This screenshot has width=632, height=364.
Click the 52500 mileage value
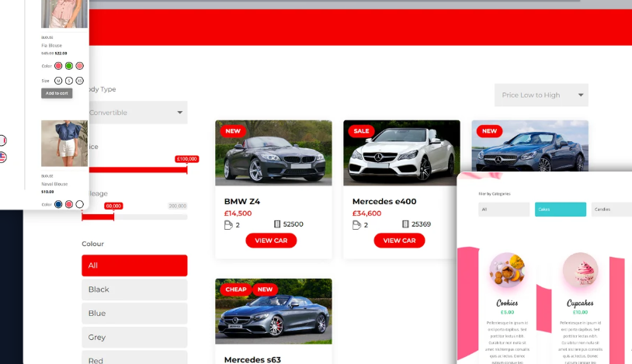[x=293, y=224]
